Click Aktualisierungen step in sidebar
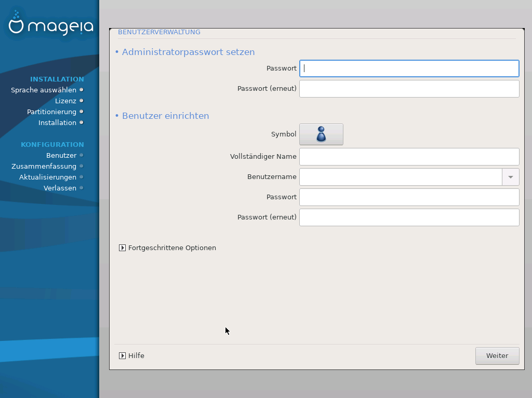The image size is (532, 398). coord(47,177)
